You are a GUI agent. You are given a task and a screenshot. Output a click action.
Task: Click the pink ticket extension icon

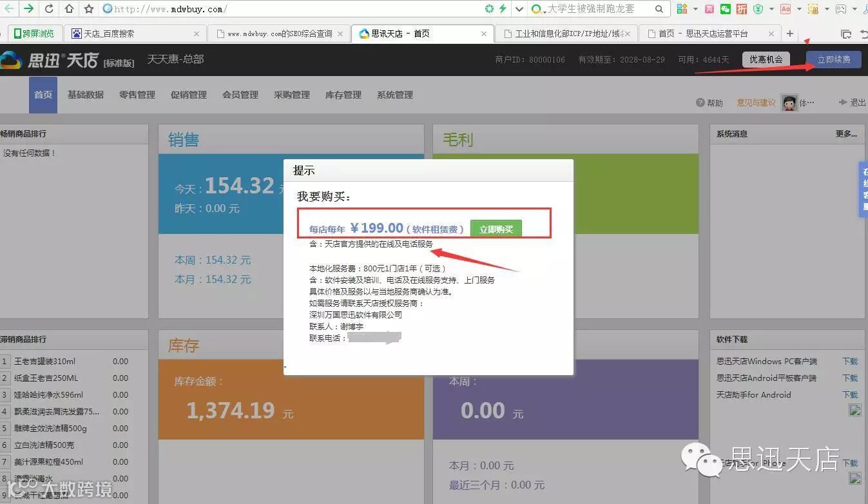pos(709,9)
